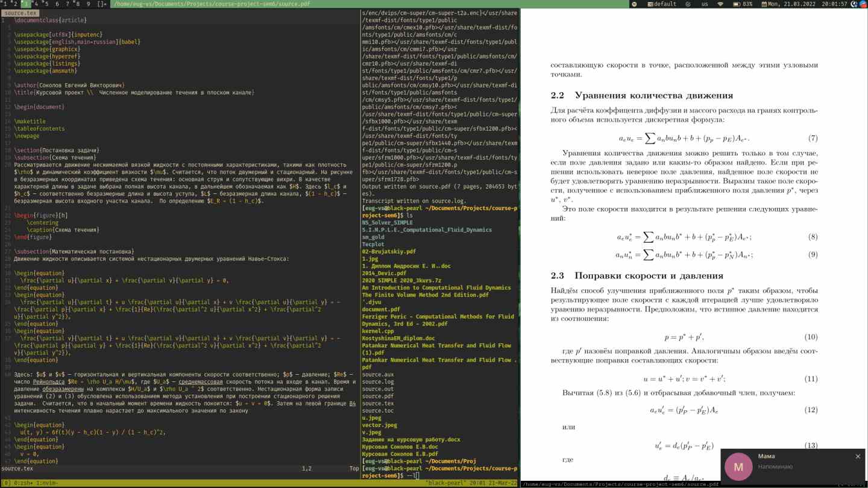The height and width of the screenshot is (488, 868).
Task: Select the tiled layout icon "[]=" in the dwm bar
Action: coord(101,4)
